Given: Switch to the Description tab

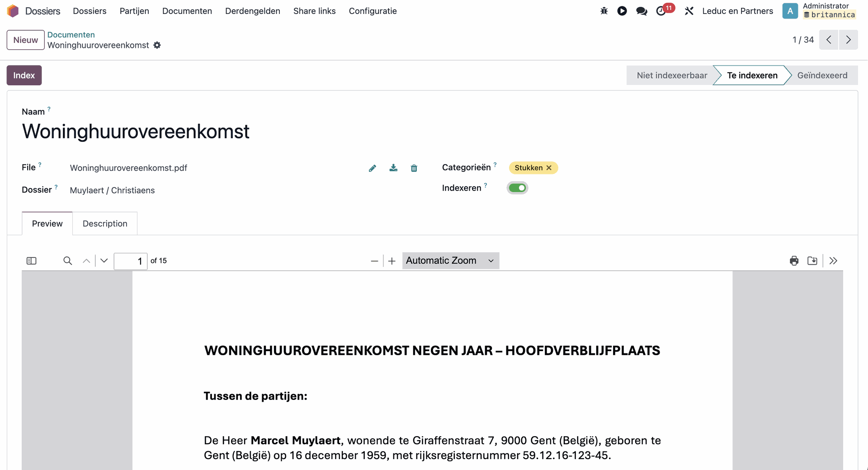Looking at the screenshot, I should click(x=105, y=224).
